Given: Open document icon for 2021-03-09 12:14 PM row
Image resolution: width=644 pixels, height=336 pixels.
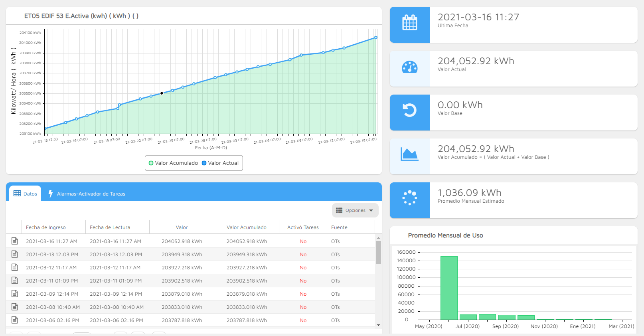Looking at the screenshot, I should click(15, 294).
